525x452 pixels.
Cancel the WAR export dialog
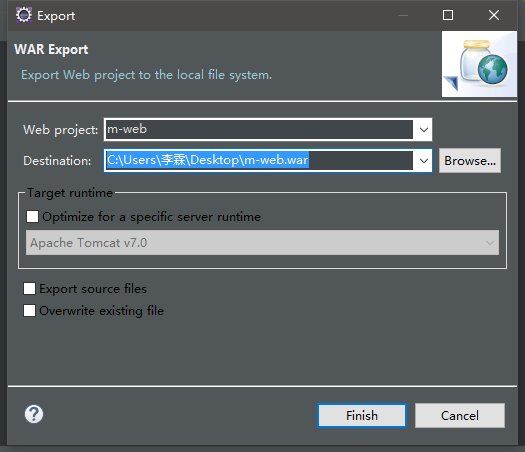pos(460,416)
